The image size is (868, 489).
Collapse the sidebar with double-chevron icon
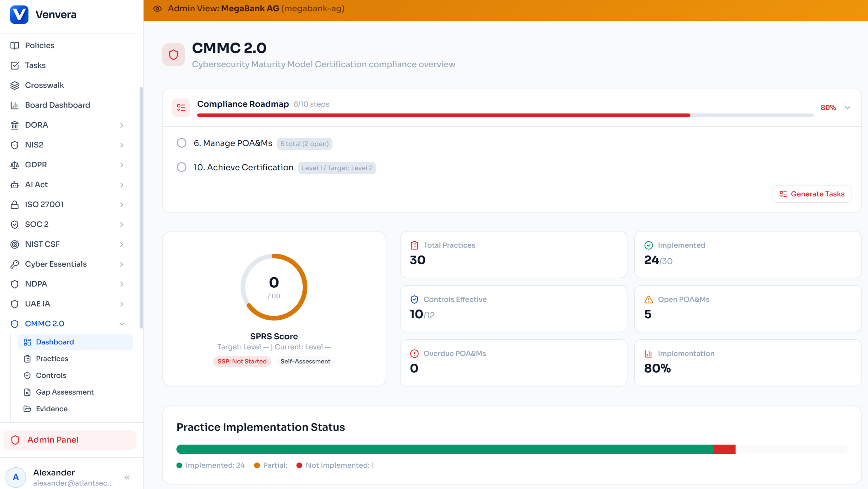pyautogui.click(x=127, y=477)
